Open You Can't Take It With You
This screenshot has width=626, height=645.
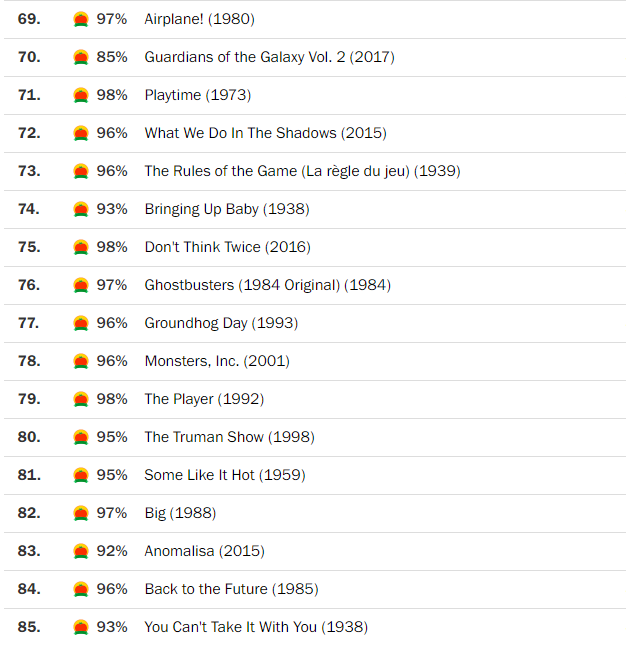[256, 627]
